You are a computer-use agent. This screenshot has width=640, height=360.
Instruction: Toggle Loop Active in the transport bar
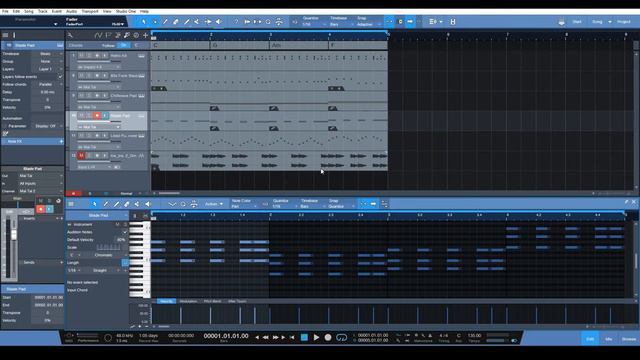click(x=341, y=338)
